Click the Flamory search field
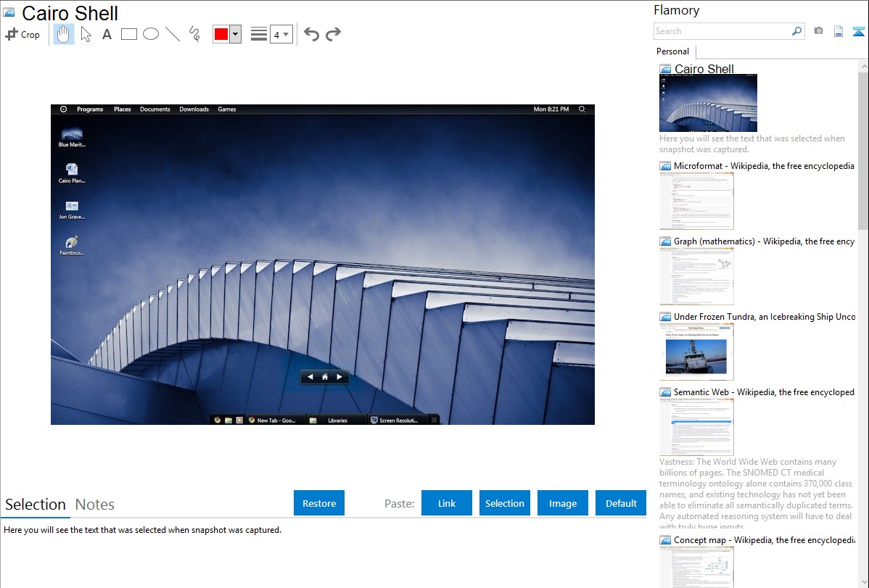869x588 pixels. click(722, 31)
